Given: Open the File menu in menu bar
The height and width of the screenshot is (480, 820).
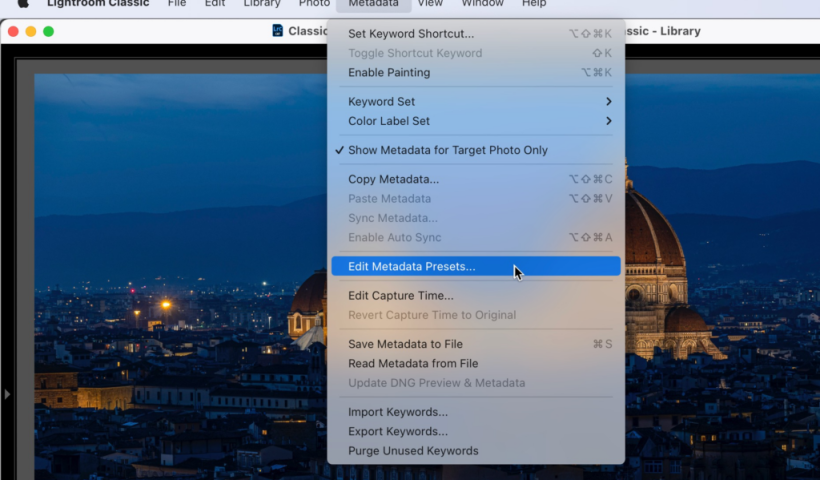Looking at the screenshot, I should click(x=177, y=4).
